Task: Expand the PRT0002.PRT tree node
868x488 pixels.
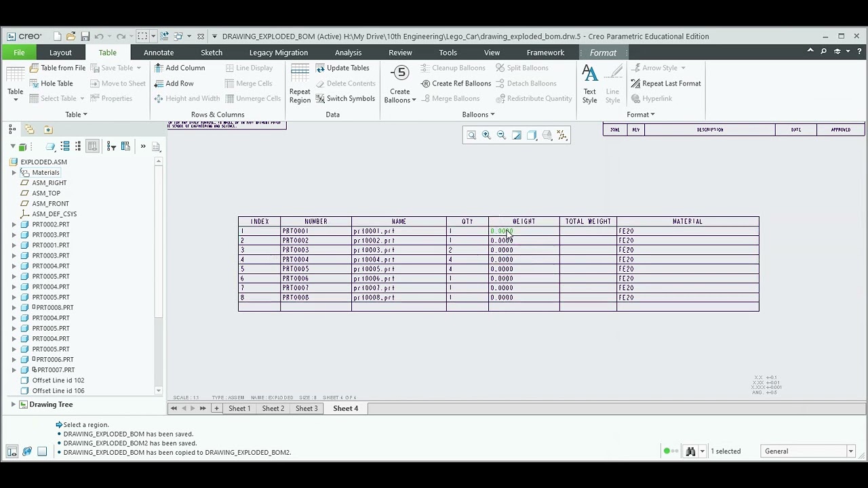Action: pos(14,224)
